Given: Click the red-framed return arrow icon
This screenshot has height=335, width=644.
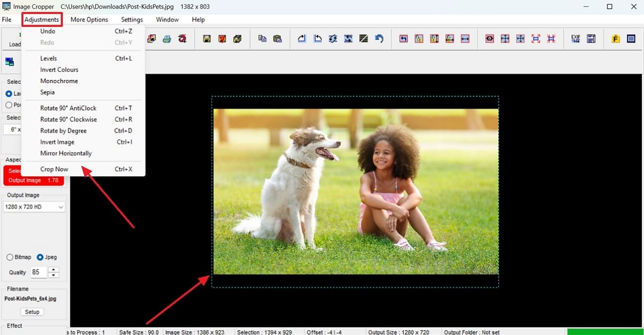Looking at the screenshot, I should coord(403,39).
